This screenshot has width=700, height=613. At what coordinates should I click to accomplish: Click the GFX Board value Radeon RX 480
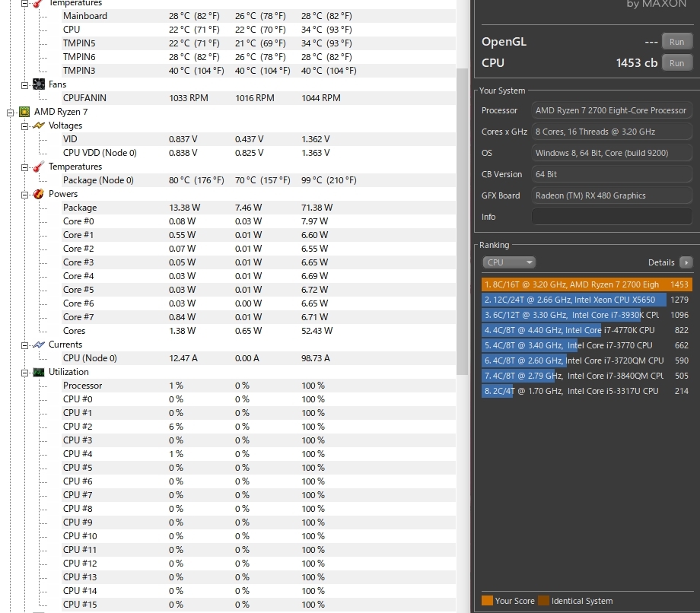pyautogui.click(x=612, y=195)
